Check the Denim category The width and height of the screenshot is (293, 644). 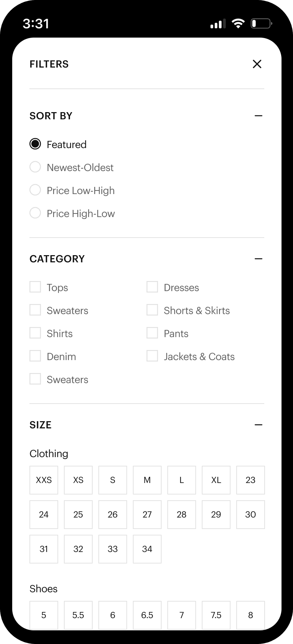35,356
